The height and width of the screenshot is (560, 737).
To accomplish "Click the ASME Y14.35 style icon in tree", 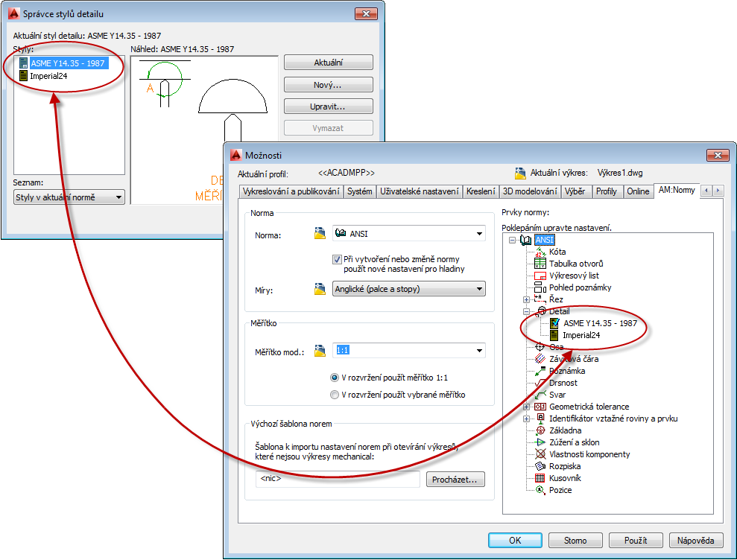I will click(x=554, y=323).
